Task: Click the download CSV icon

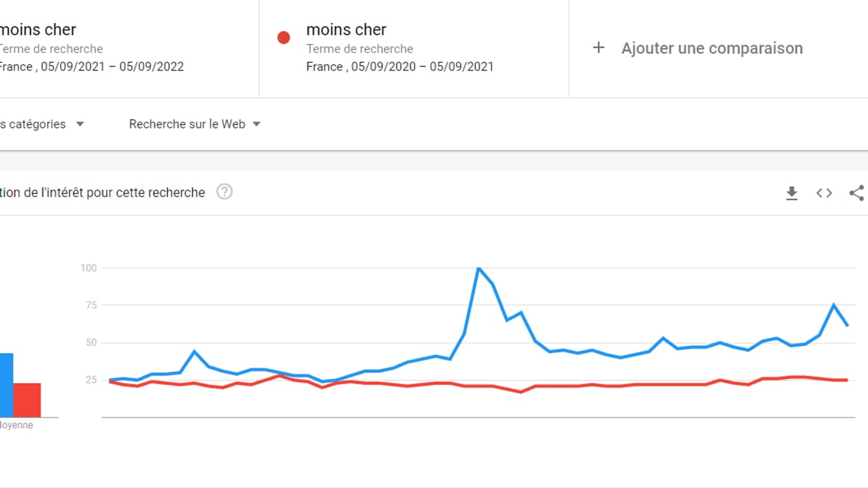Action: tap(792, 193)
